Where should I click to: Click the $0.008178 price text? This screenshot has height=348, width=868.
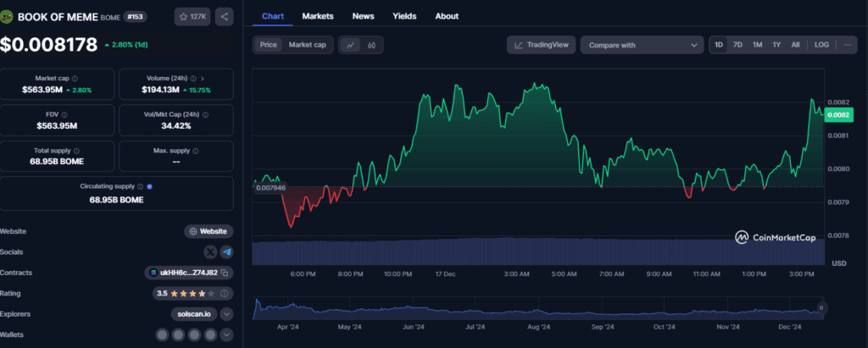pyautogui.click(x=48, y=45)
